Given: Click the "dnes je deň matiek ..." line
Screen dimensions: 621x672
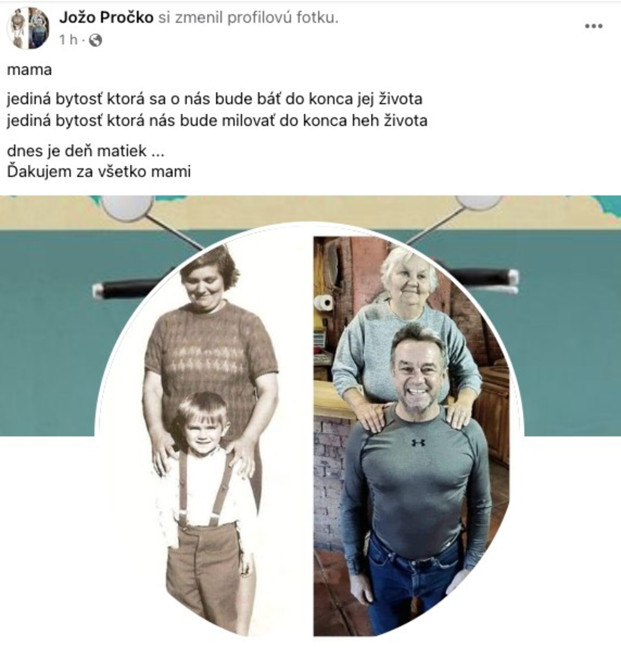Looking at the screenshot, I should pyautogui.click(x=86, y=151).
